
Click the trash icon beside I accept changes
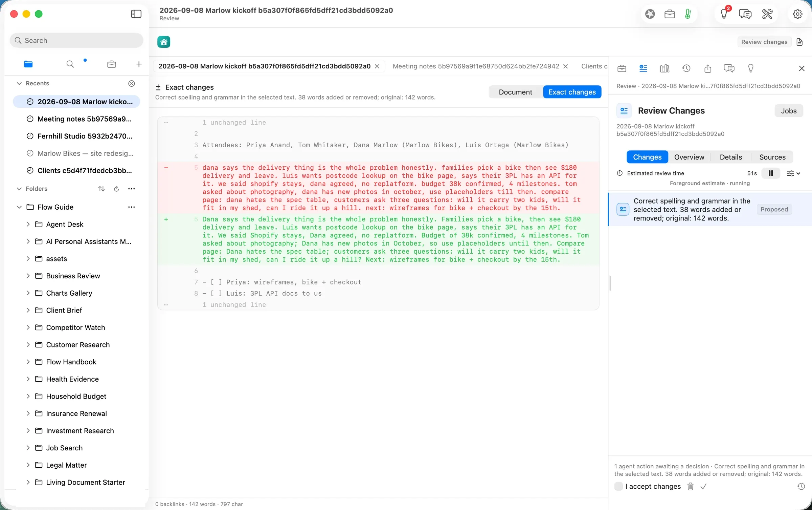pos(691,487)
